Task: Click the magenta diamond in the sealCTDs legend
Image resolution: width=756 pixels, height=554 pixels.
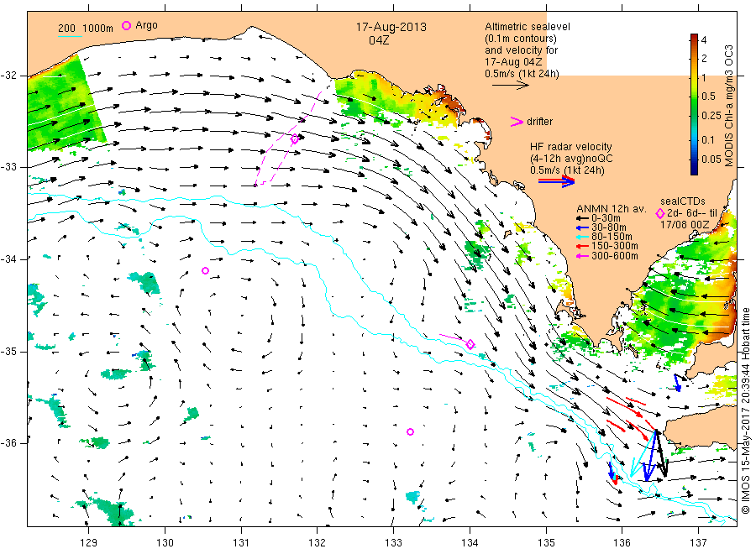Action: coord(660,213)
